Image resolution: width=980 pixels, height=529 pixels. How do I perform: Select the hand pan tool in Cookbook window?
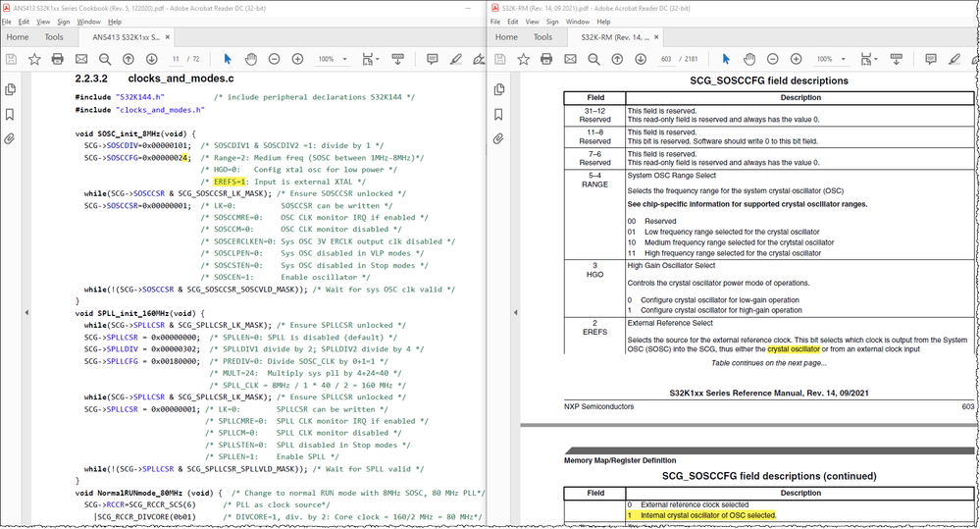pyautogui.click(x=250, y=59)
